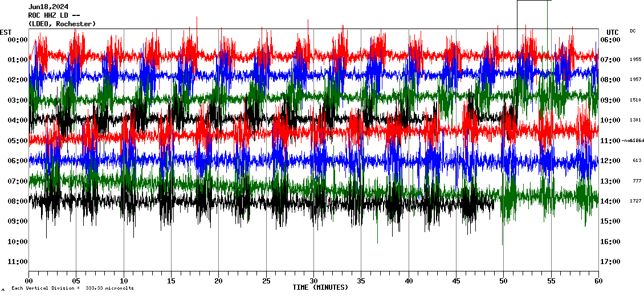
Task: Click the 11:00 EST row label
Action: click(x=18, y=262)
